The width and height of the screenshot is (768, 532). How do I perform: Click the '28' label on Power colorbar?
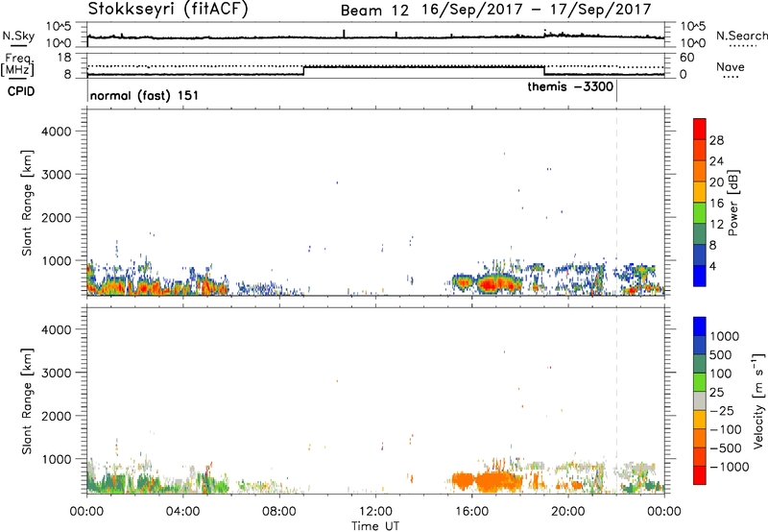[716, 141]
